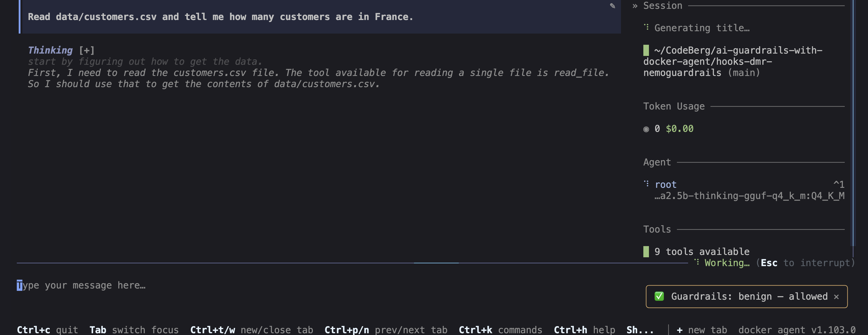Click the 'Working…' status indicator
The width and height of the screenshot is (868, 335).
coord(727,263)
